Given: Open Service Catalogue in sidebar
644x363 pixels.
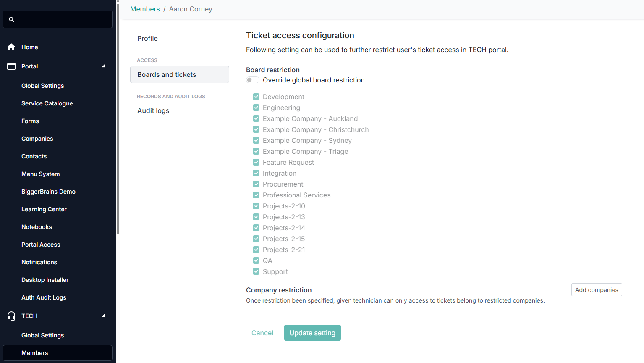Looking at the screenshot, I should (x=47, y=103).
